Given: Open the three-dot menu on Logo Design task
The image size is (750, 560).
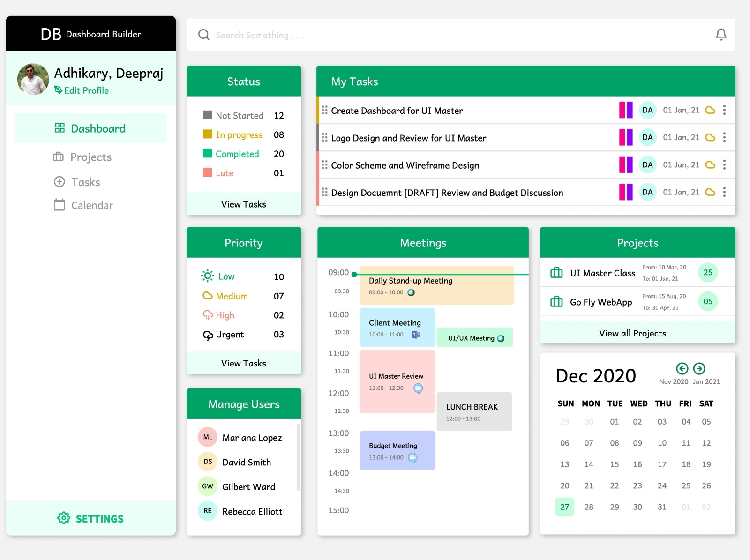Looking at the screenshot, I should coord(724,137).
